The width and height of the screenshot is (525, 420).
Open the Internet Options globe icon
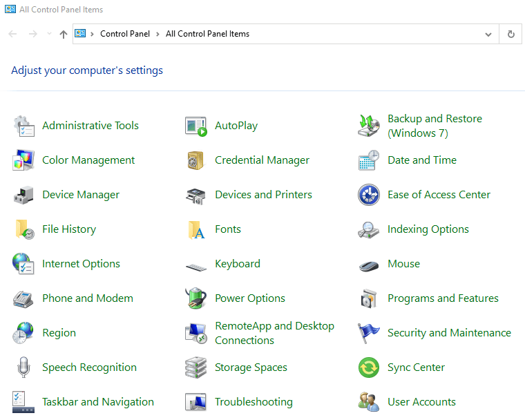pos(23,264)
